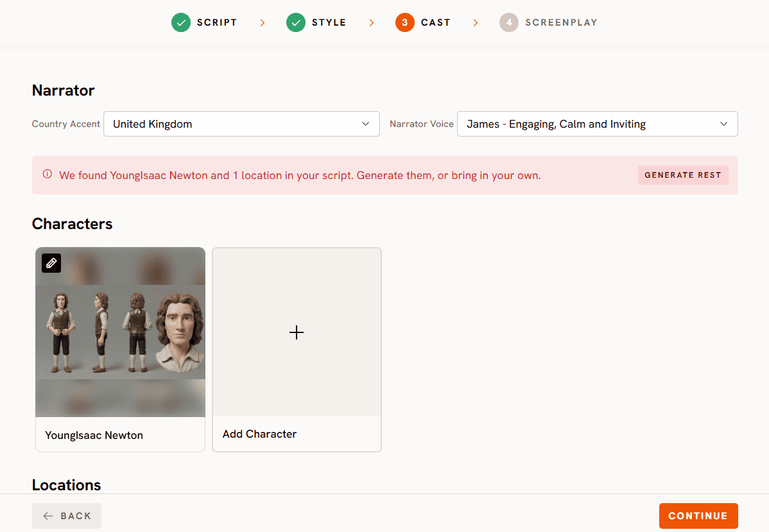This screenshot has width=769, height=532.
Task: Click the back arrow icon at the bottom
Action: click(x=48, y=516)
